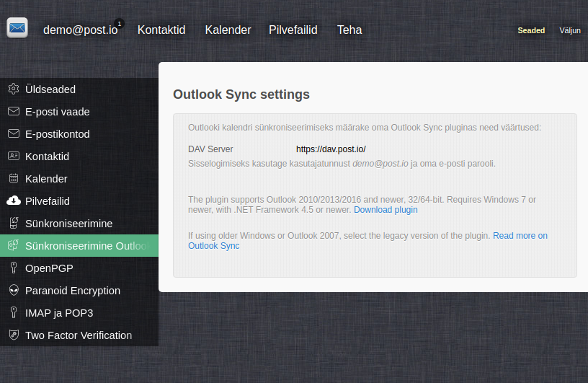Click the Sünkroniseerimine Outlook sync icon
Viewport: 588px width, 383px height.
[x=14, y=245]
